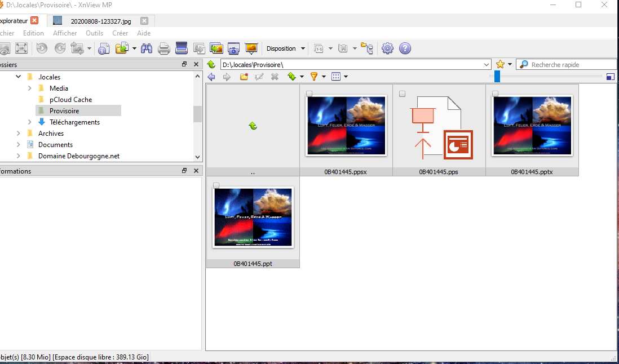Open settings gear icon
The image size is (619, 364).
[x=388, y=48]
